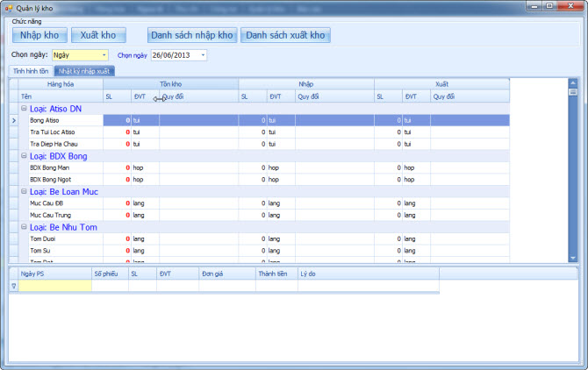The height and width of the screenshot is (370, 588).
Task: Collapse the Loại: Atiso DN group
Action: 24,109
